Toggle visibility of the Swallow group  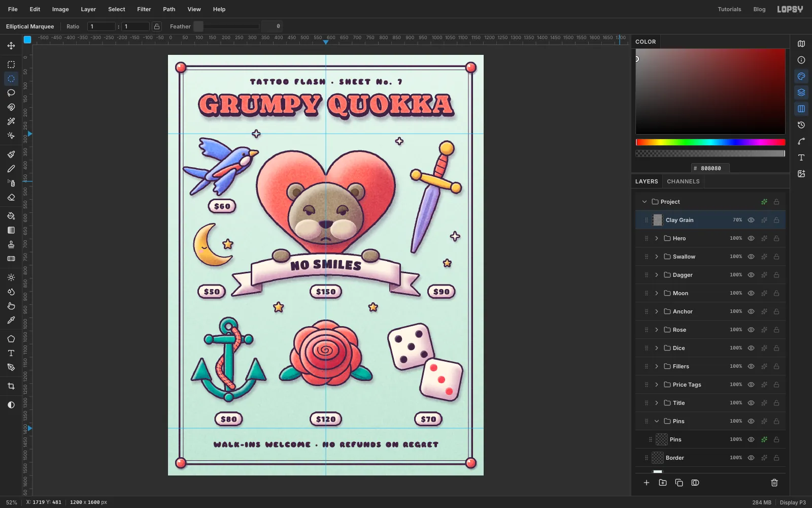point(751,257)
